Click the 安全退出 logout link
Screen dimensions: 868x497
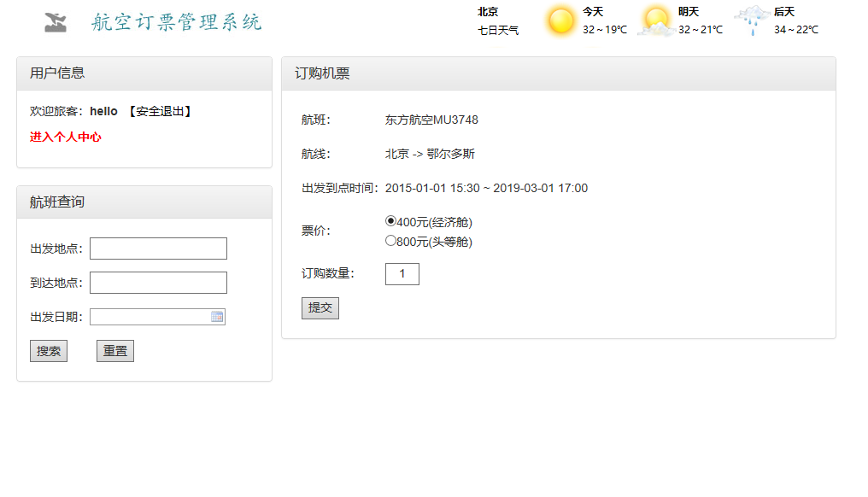click(160, 111)
